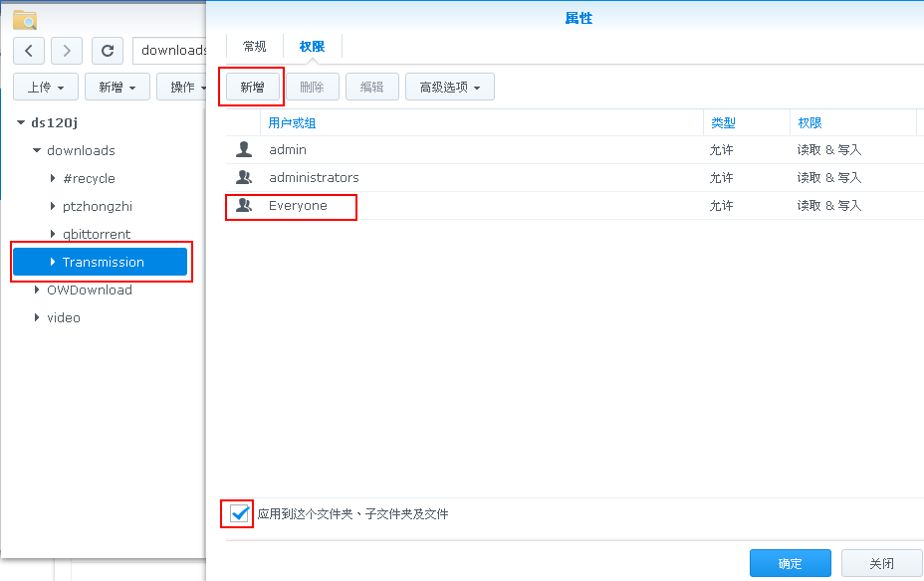Screen dimensions: 924x581
Task: Select the Transmission folder in tree
Action: click(x=103, y=263)
